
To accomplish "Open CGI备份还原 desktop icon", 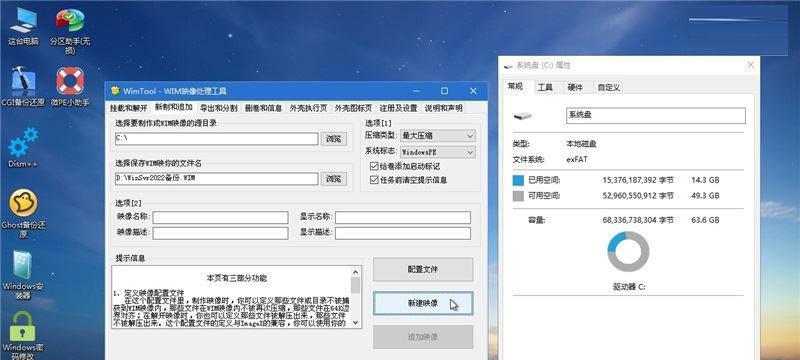I will (23, 86).
